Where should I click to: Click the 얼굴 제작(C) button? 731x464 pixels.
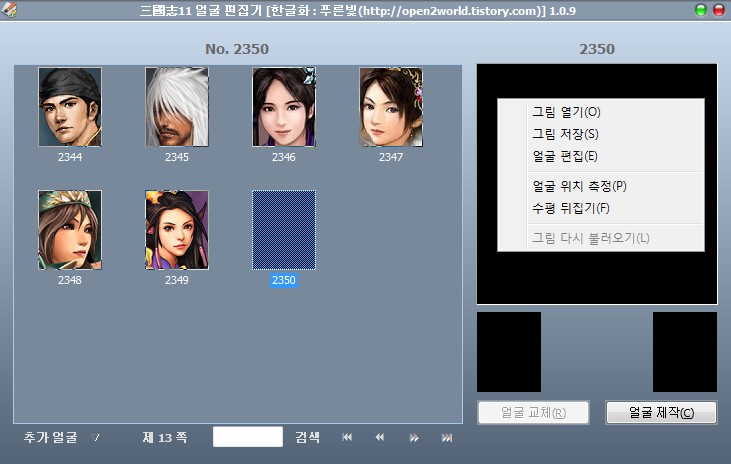pyautogui.click(x=661, y=412)
